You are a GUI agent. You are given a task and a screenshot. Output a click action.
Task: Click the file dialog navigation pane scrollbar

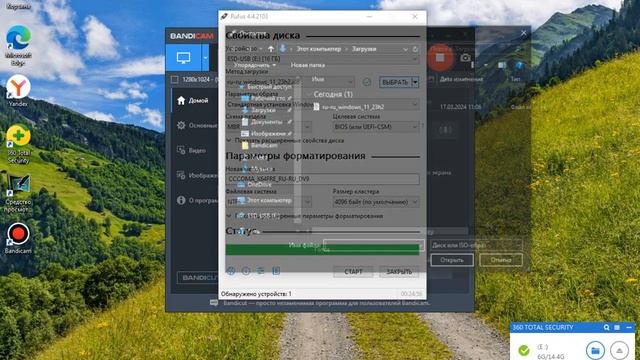[x=298, y=149]
